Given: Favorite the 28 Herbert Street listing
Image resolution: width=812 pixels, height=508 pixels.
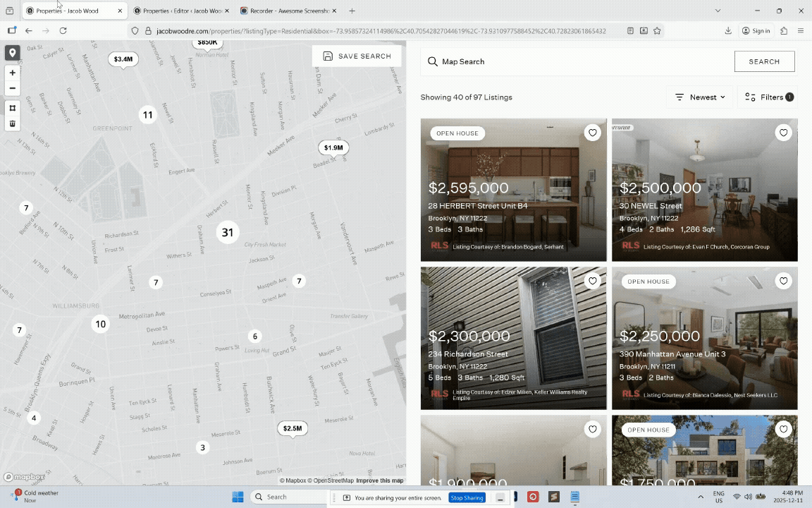Looking at the screenshot, I should point(593,133).
